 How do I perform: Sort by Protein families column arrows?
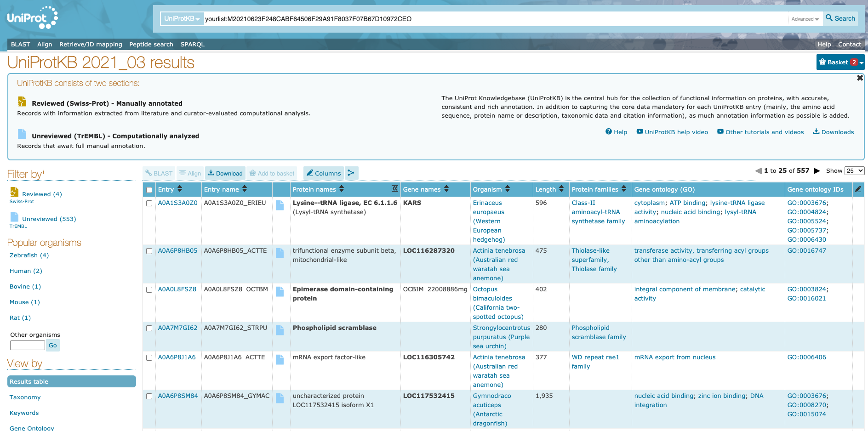[x=624, y=189]
